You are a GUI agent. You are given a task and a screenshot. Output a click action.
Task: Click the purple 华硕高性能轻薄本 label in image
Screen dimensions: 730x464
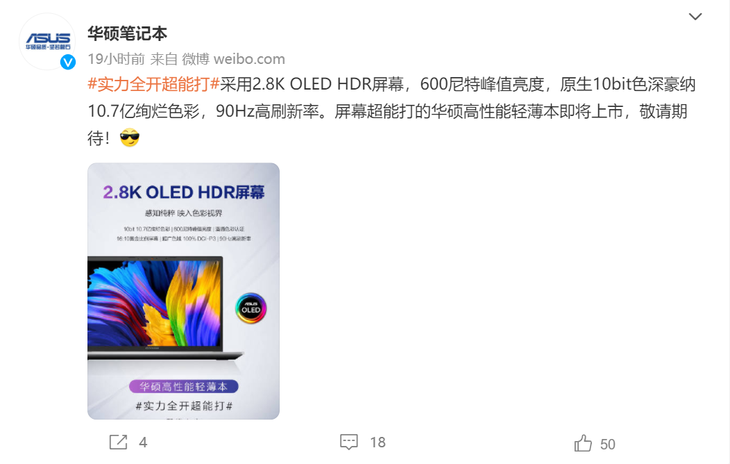[183, 386]
